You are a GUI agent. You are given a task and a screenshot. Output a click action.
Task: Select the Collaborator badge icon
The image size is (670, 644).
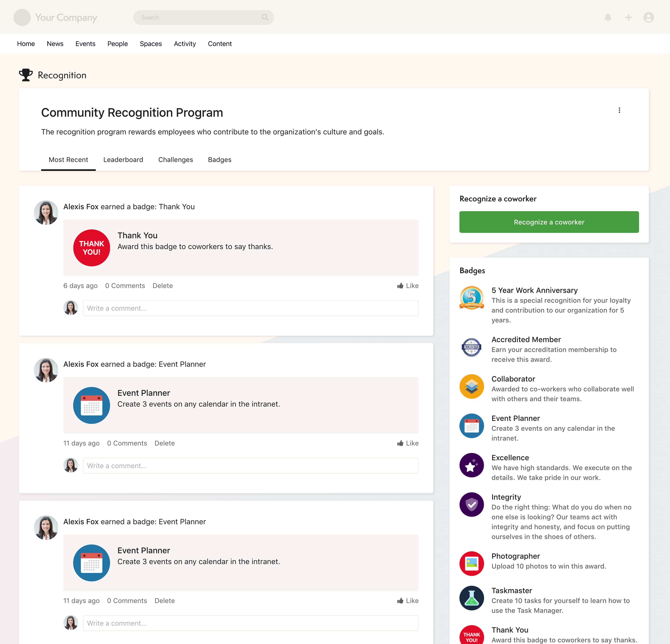[472, 387]
